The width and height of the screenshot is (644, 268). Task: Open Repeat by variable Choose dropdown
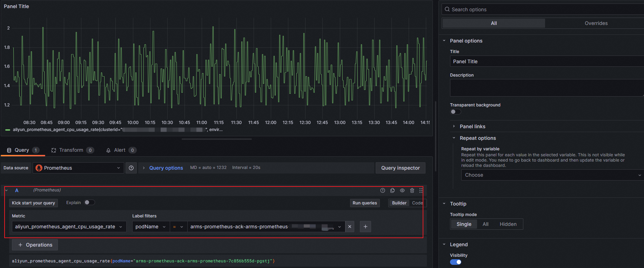click(x=552, y=175)
